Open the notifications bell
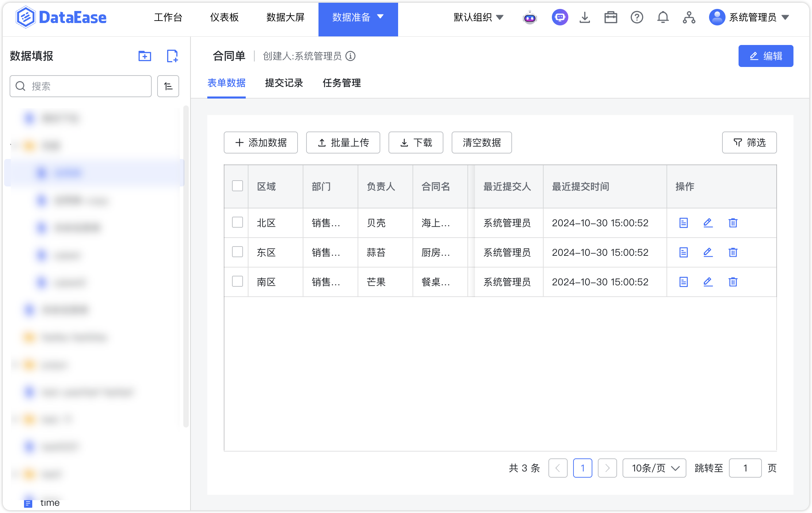 663,17
